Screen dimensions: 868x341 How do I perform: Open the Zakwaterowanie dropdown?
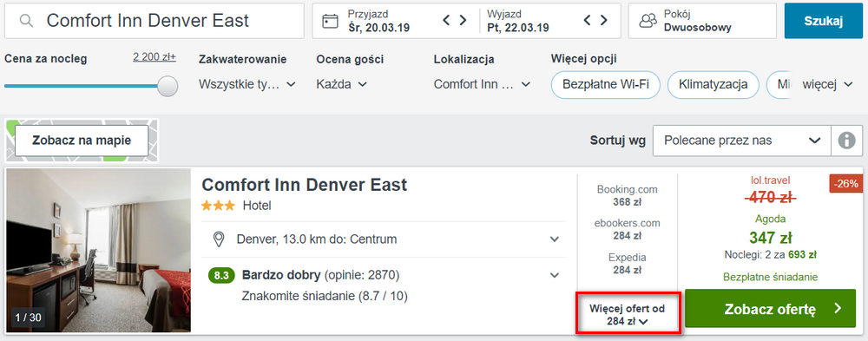coord(247,84)
